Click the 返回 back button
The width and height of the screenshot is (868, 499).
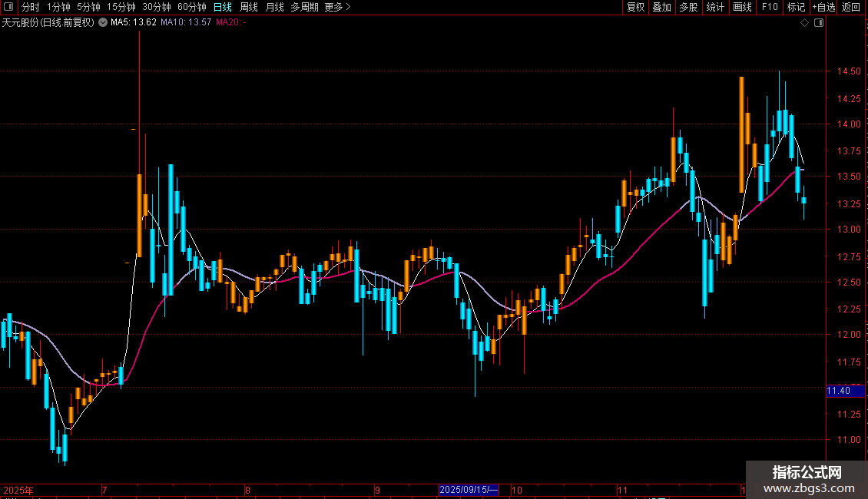851,7
